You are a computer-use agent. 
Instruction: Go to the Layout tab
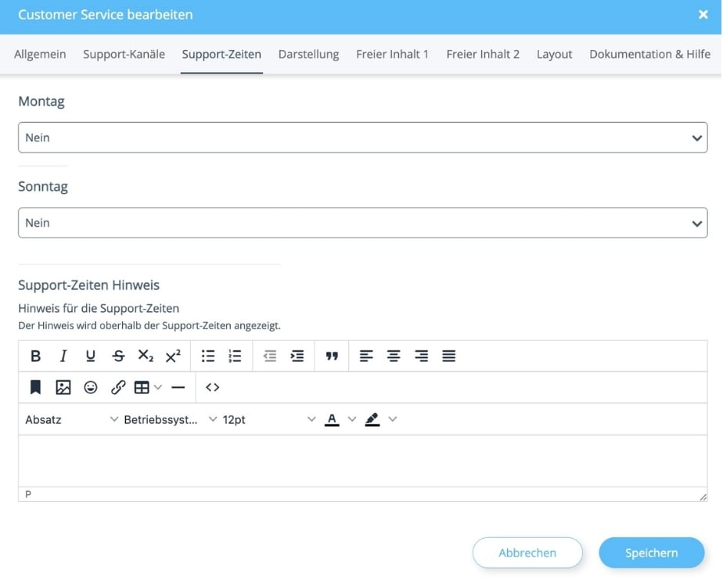[x=554, y=55]
